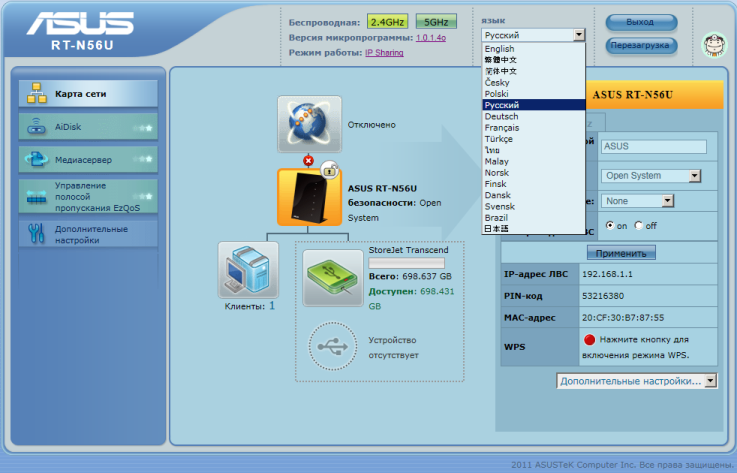Click the Отключено status text

click(x=371, y=125)
